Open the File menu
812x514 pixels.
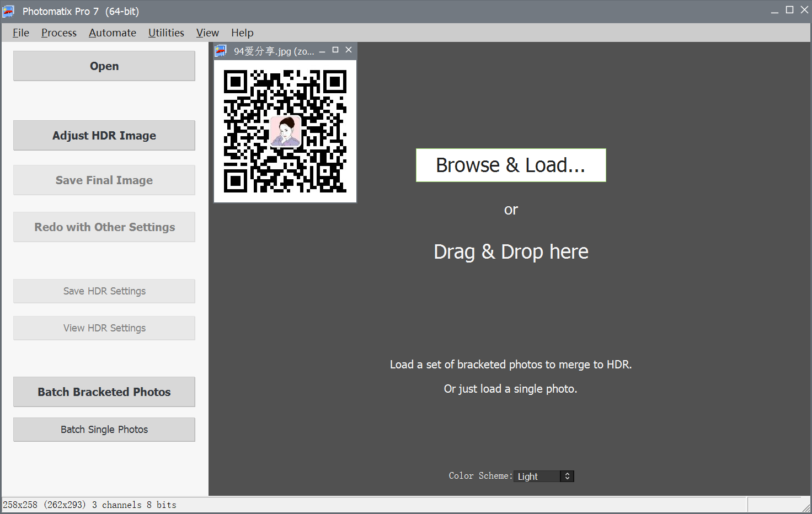coord(21,33)
